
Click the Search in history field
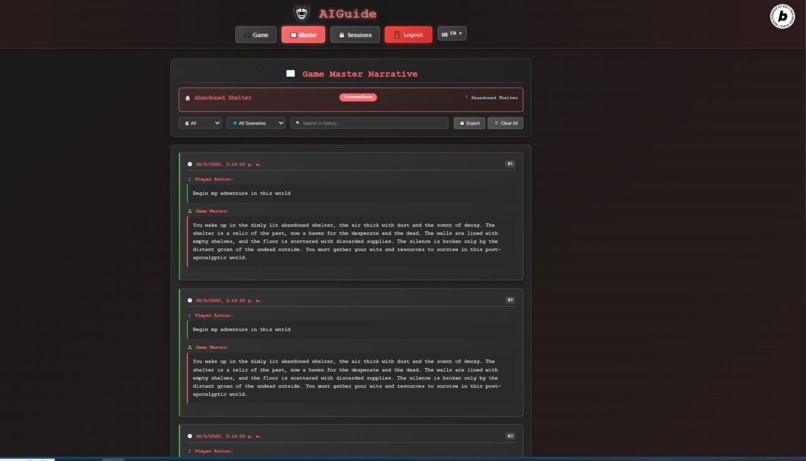(x=370, y=123)
